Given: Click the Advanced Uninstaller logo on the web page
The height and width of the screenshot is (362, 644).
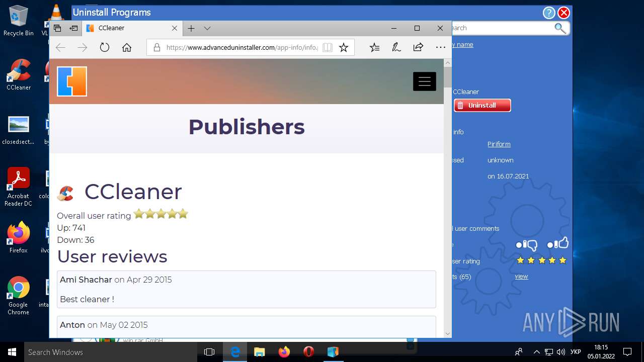Looking at the screenshot, I should pyautogui.click(x=72, y=81).
